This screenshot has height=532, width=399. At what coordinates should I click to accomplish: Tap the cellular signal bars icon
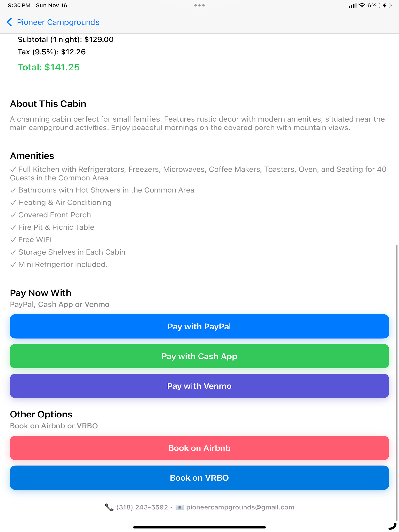point(353,5)
